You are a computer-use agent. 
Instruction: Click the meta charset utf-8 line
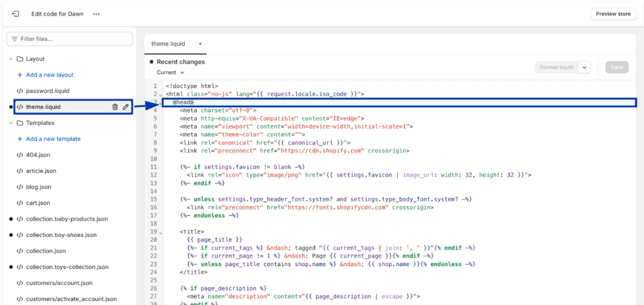click(x=218, y=111)
